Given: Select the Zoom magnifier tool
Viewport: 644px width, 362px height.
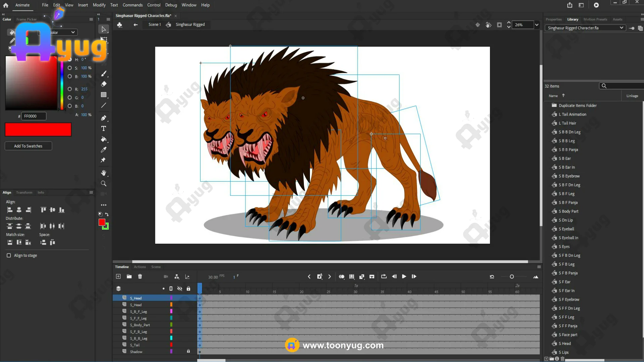Looking at the screenshot, I should click(104, 184).
